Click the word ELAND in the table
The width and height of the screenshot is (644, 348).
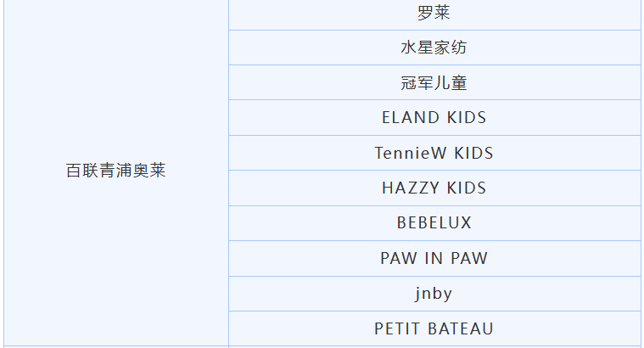point(411,118)
